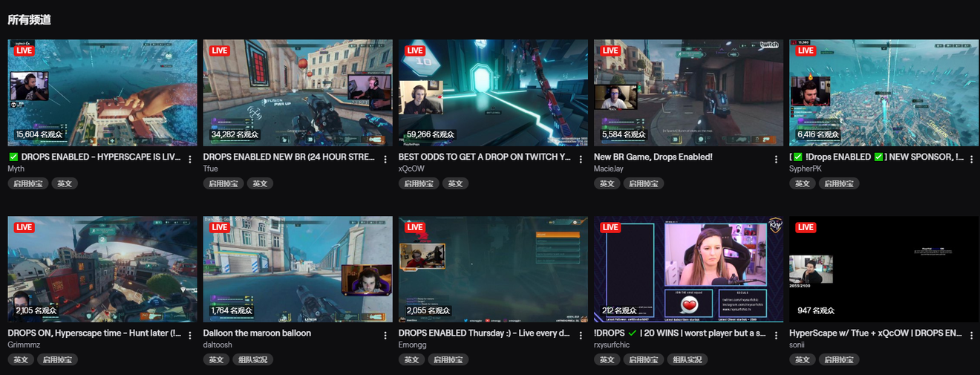Open more options menu for rxysurfchic stream

pos(776,335)
